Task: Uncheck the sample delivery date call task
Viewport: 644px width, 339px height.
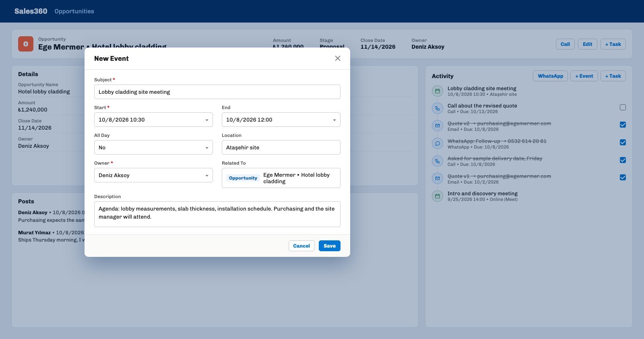Action: 623,160
